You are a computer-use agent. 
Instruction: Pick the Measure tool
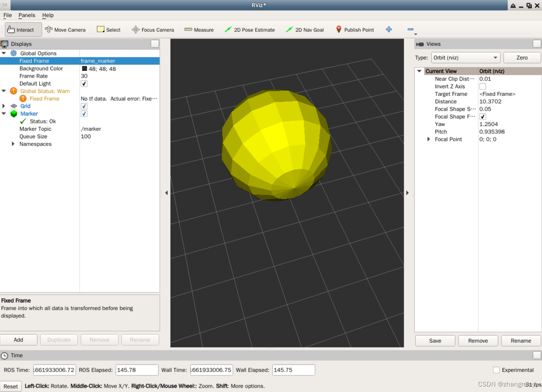(199, 30)
